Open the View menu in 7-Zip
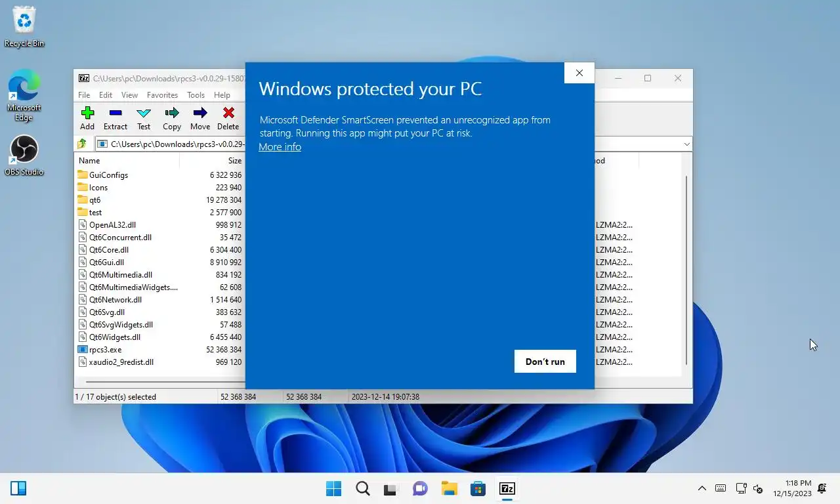This screenshot has height=504, width=840. [129, 95]
